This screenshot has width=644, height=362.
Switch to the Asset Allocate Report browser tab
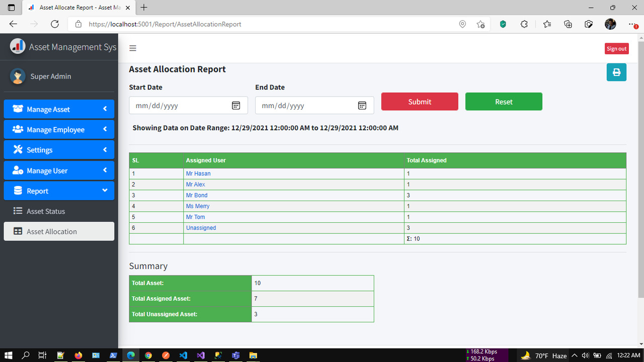pos(75,8)
